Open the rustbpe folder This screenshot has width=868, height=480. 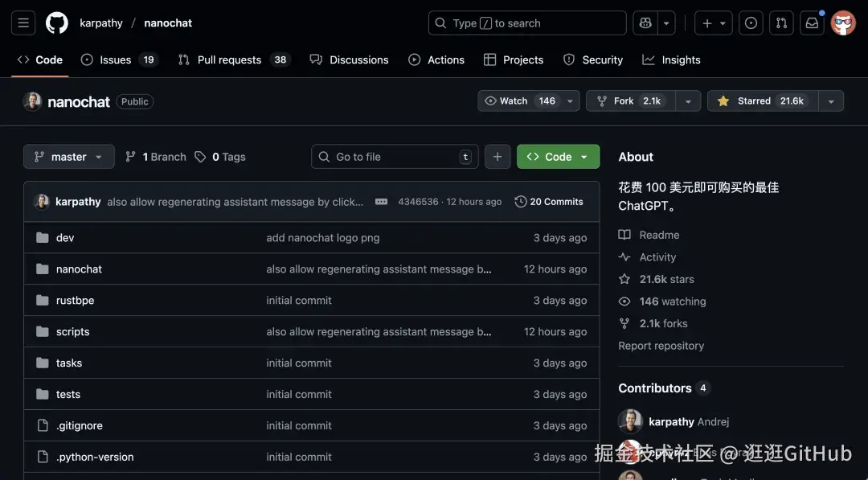tap(75, 301)
